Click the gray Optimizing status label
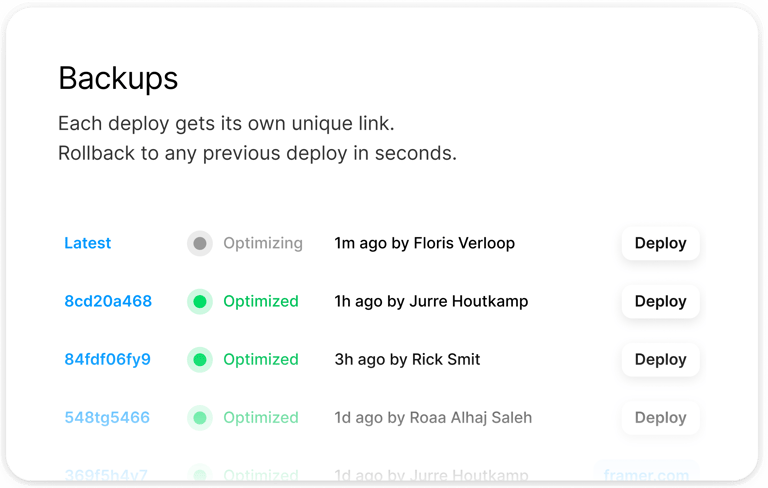This screenshot has width=768, height=488. coord(262,243)
